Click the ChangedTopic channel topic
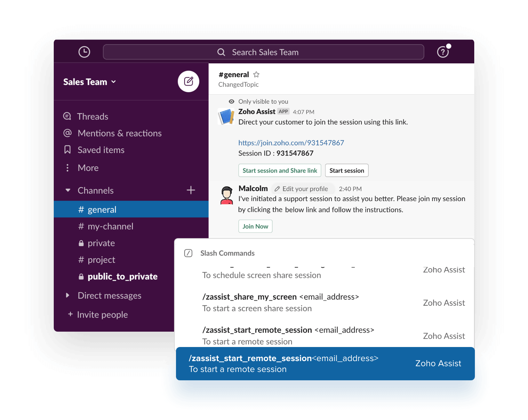This screenshot has height=420, width=528. coord(238,85)
